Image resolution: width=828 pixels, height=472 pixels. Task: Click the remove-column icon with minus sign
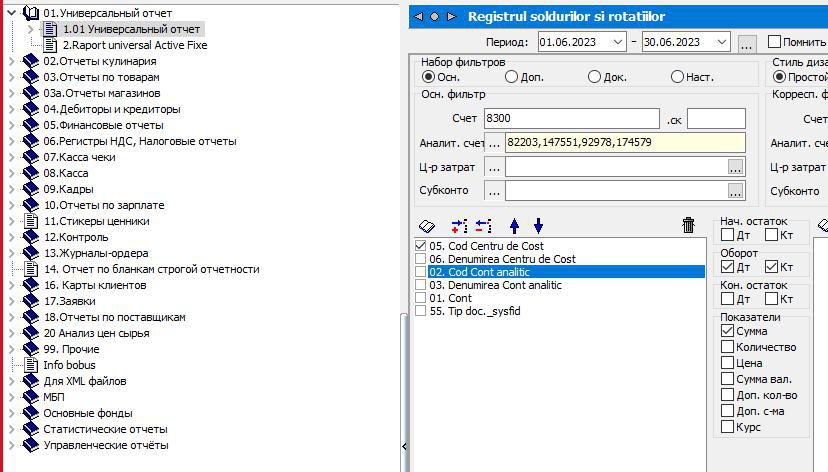[483, 226]
